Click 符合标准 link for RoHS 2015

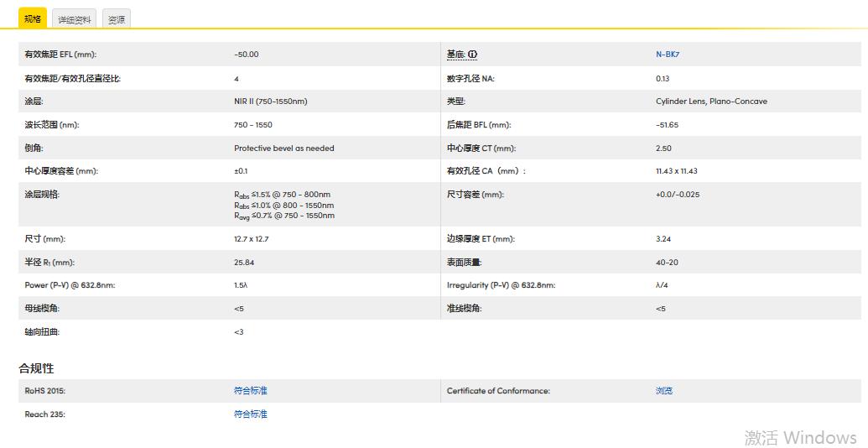(250, 391)
